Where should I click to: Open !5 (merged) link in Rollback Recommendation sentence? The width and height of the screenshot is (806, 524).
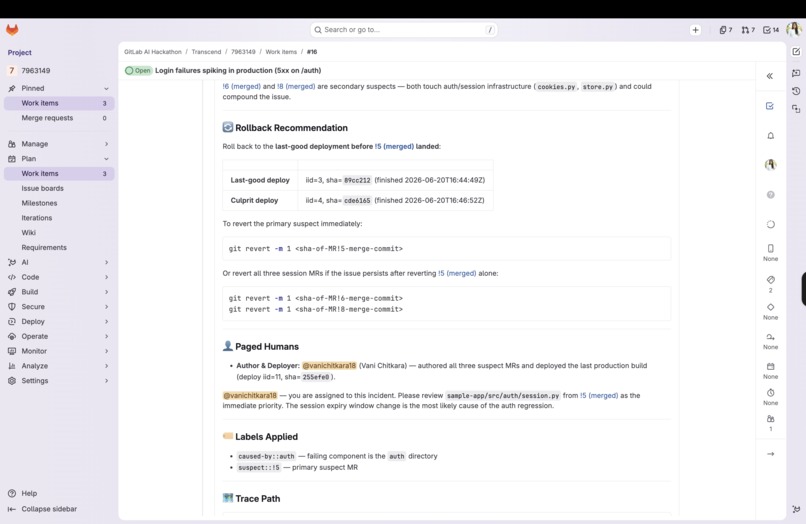394,147
